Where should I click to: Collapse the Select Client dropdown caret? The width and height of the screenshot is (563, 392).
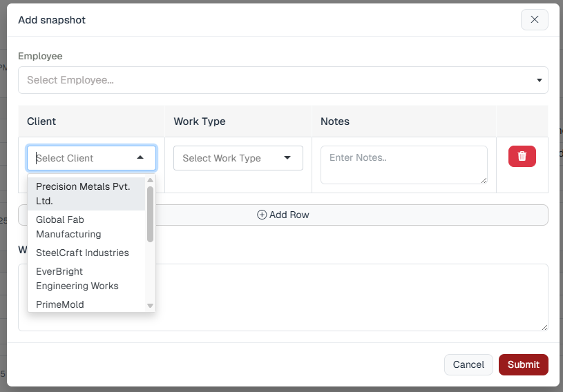click(x=141, y=158)
